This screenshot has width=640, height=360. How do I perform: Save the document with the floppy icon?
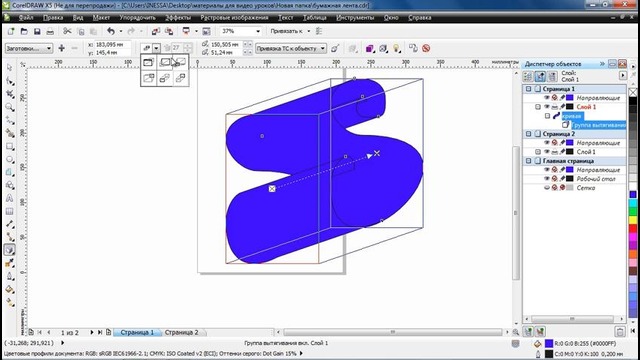pos(37,31)
